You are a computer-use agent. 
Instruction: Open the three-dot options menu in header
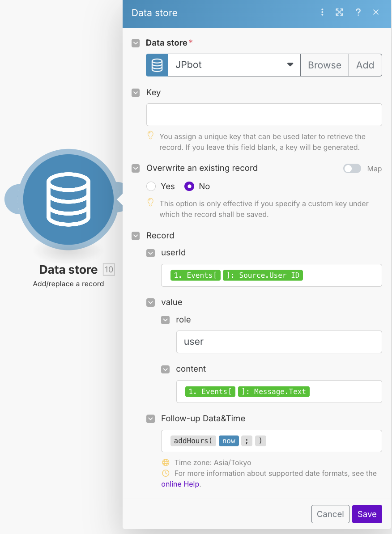coord(322,13)
